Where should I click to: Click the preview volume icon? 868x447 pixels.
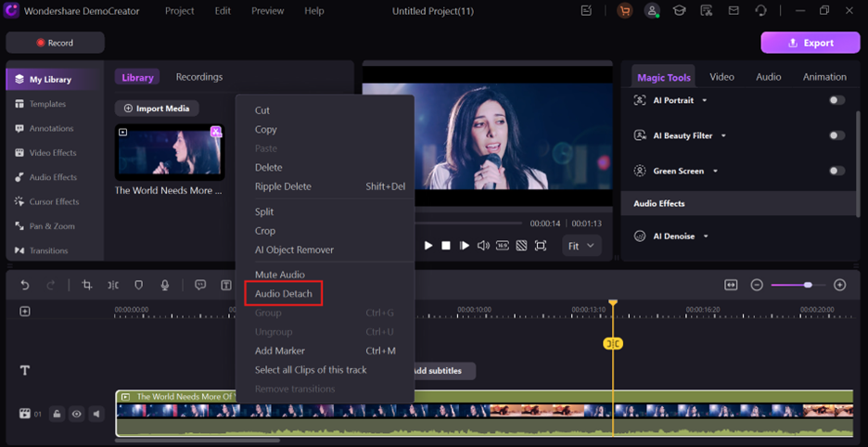click(483, 246)
